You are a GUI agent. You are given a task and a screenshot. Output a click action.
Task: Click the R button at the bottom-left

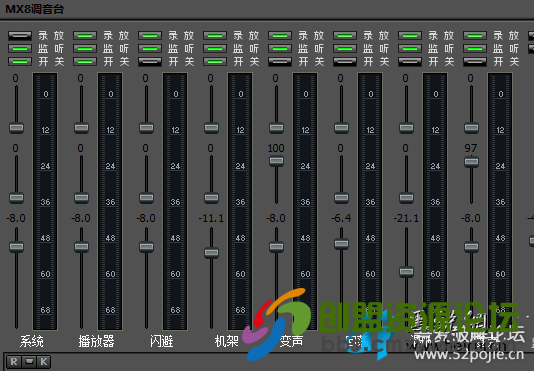click(x=14, y=361)
